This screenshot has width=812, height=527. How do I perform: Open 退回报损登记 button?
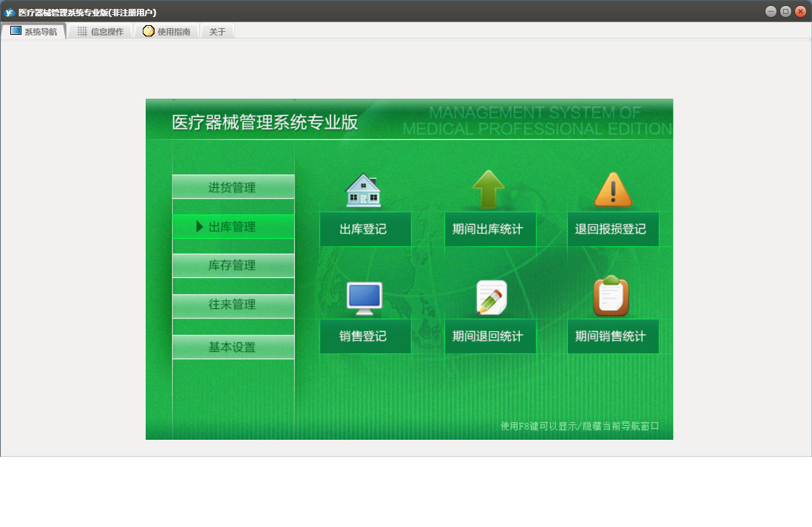coord(612,229)
